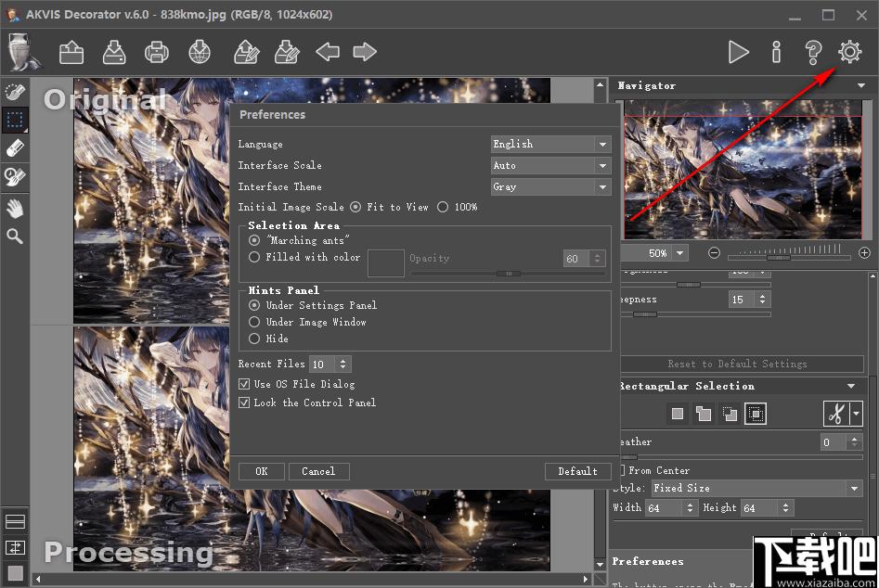879x588 pixels.
Task: Open the scissors tool dropdown arrow
Action: point(856,415)
